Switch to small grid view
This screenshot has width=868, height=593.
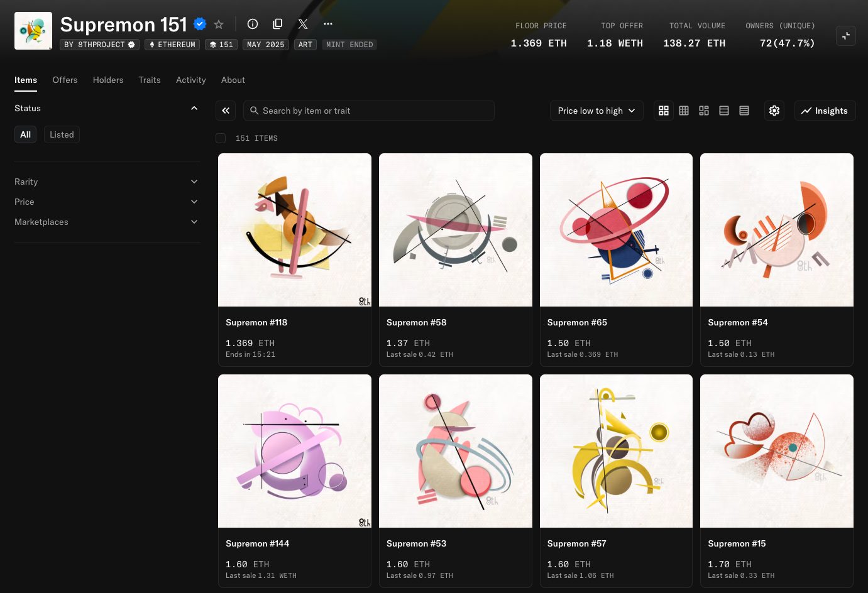[x=684, y=111]
